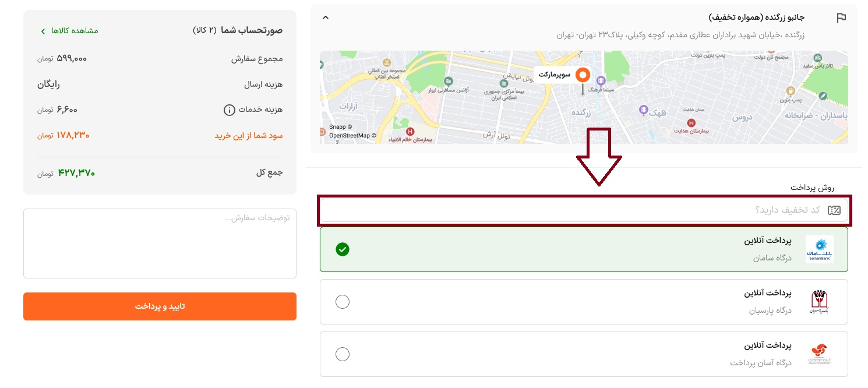This screenshot has width=868, height=388.
Task: Select the درگاه پارسیان radio button
Action: (x=343, y=302)
